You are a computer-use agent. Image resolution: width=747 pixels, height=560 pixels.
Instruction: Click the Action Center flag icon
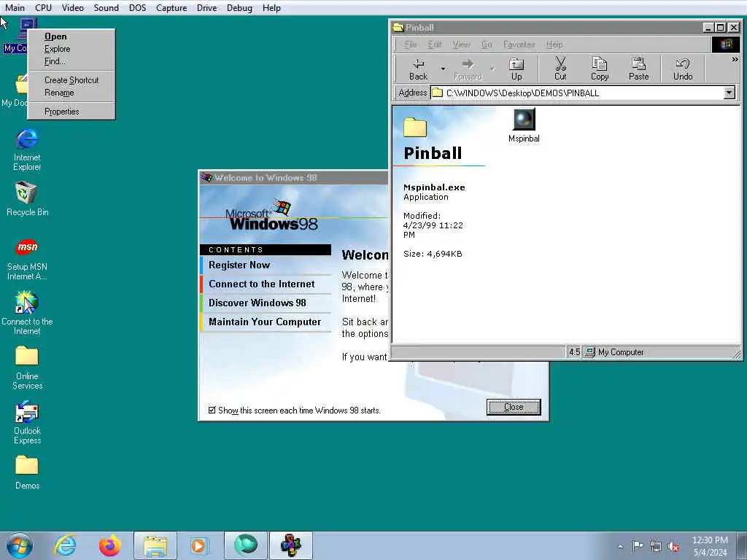pos(638,546)
